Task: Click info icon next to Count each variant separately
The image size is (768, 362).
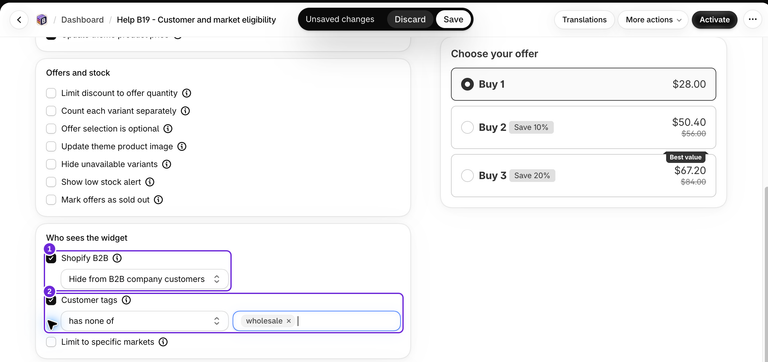Action: click(x=185, y=111)
